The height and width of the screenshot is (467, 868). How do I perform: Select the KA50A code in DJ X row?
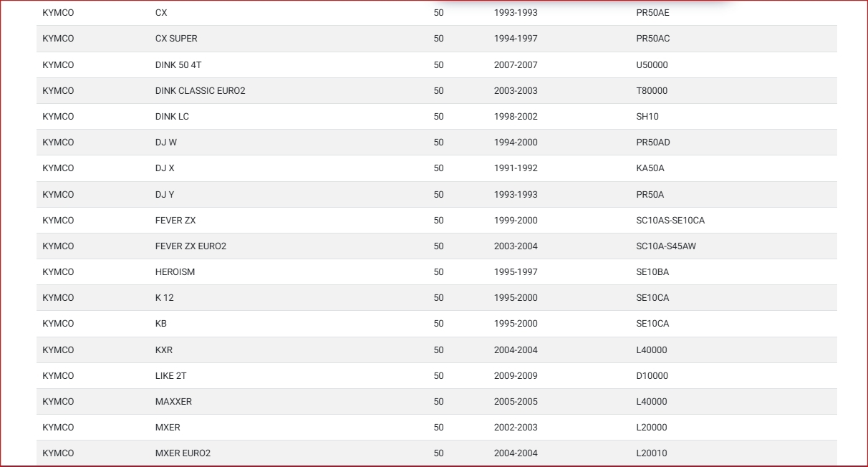[650, 168]
